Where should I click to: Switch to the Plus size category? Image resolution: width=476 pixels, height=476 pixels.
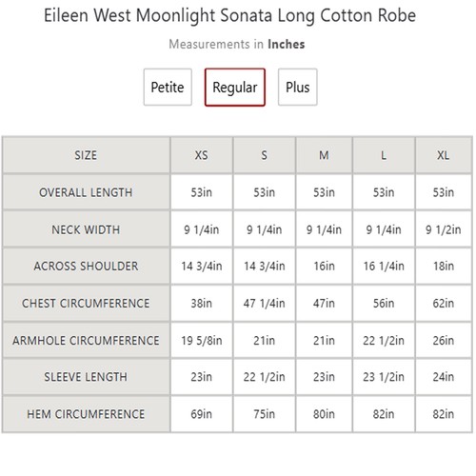pos(297,87)
